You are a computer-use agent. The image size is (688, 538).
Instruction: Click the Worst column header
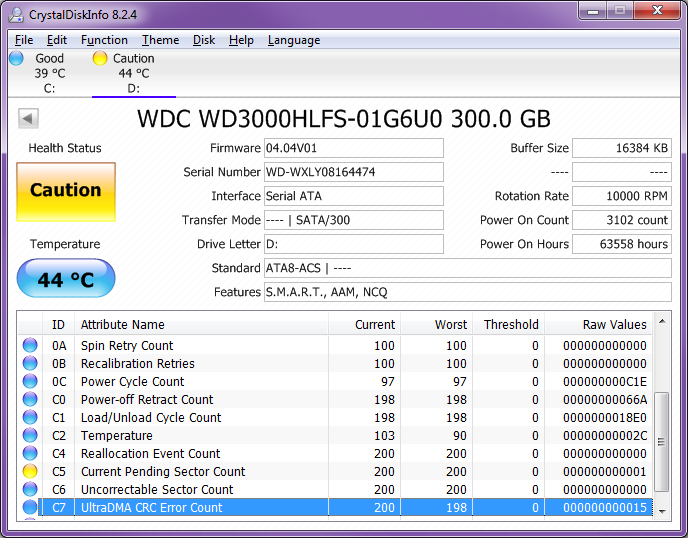pyautogui.click(x=436, y=324)
